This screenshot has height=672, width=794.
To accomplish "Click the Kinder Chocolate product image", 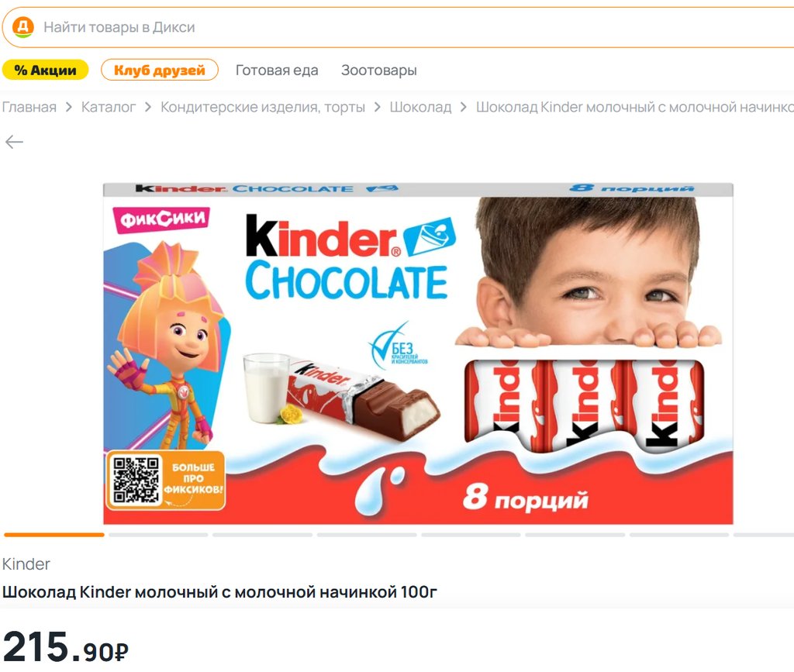I will pyautogui.click(x=418, y=353).
